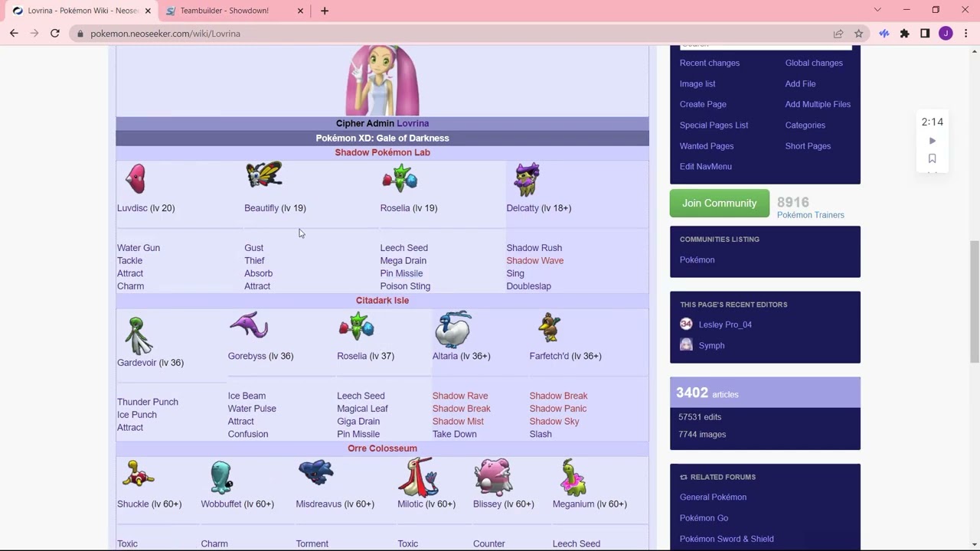This screenshot has width=980, height=551.
Task: Open the Pokémon community listing link
Action: click(x=697, y=259)
